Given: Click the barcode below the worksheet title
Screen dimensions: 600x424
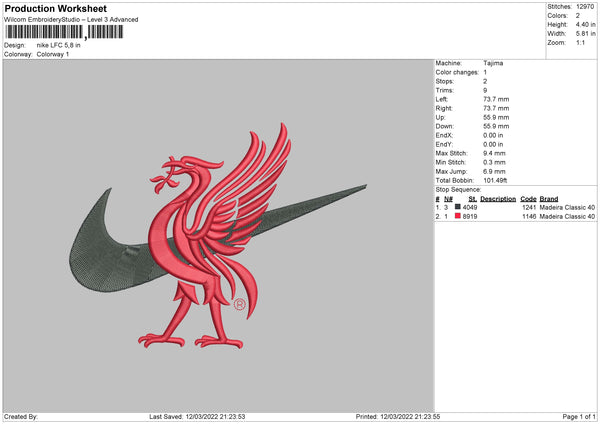Looking at the screenshot, I should [x=64, y=32].
